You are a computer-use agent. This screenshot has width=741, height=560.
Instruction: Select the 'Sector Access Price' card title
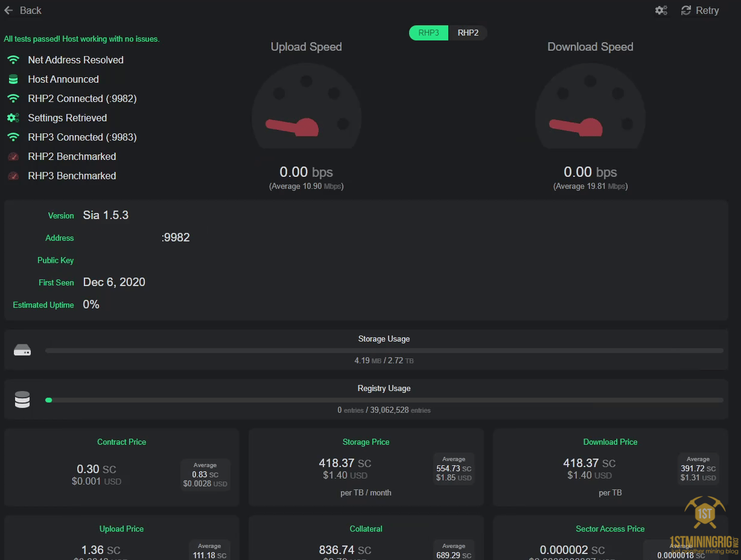(x=610, y=529)
